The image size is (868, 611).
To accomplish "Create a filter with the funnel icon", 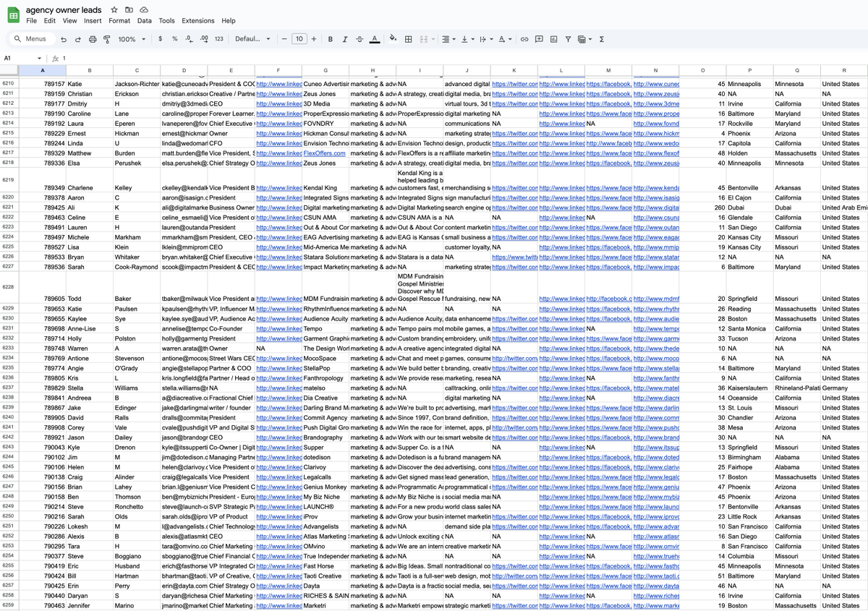I will coord(568,39).
